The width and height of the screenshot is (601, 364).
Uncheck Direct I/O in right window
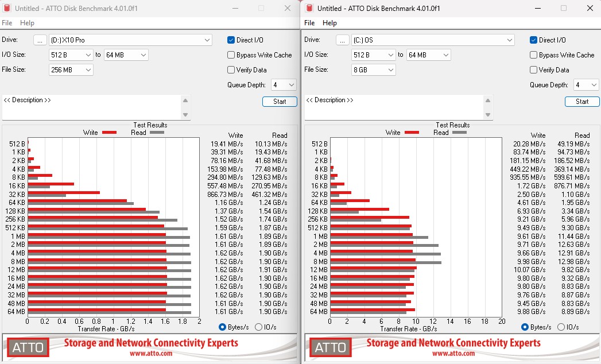[533, 40]
